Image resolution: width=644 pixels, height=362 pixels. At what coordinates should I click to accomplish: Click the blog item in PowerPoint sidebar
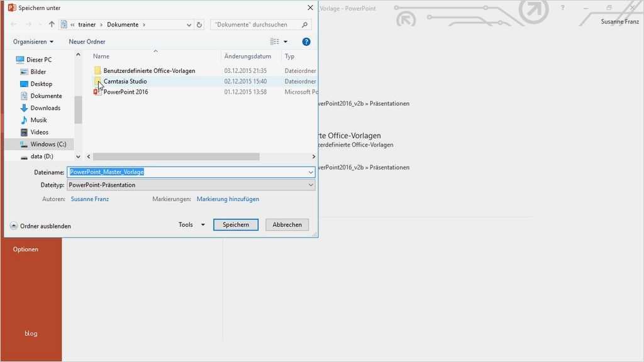coord(31,333)
